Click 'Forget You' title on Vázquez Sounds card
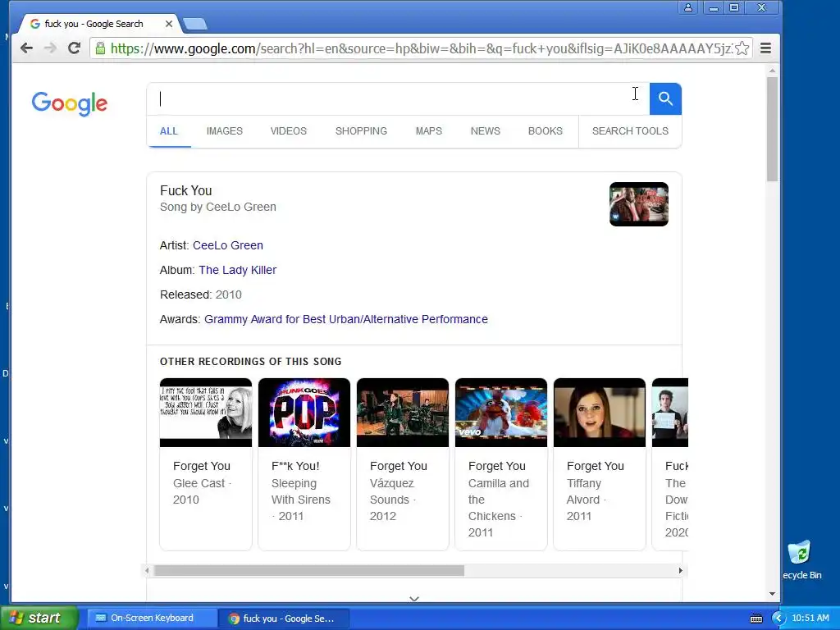840x630 pixels. pos(399,466)
